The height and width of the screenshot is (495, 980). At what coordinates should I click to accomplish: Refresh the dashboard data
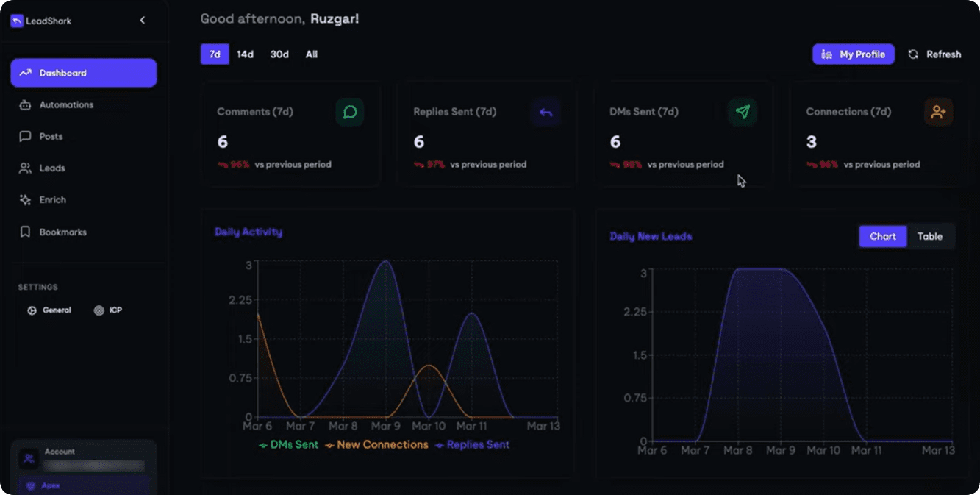(x=934, y=54)
